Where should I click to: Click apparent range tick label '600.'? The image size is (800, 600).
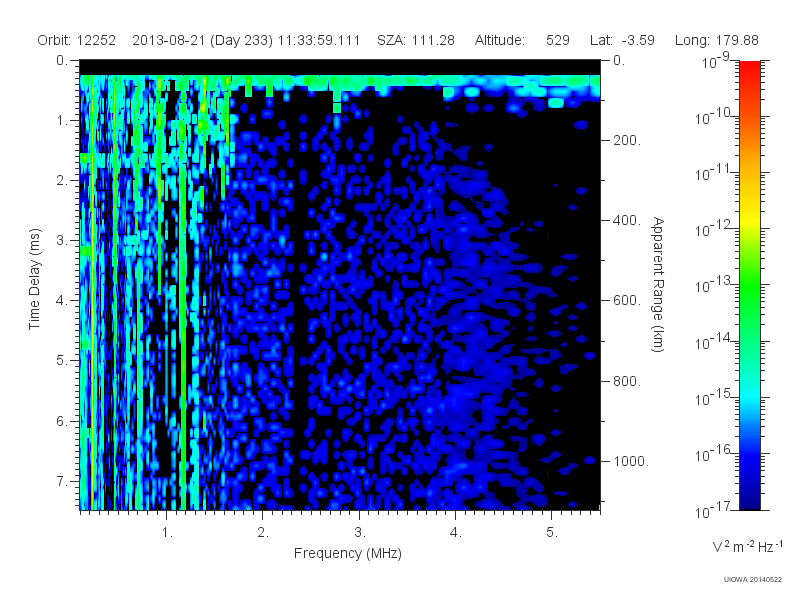click(x=627, y=301)
